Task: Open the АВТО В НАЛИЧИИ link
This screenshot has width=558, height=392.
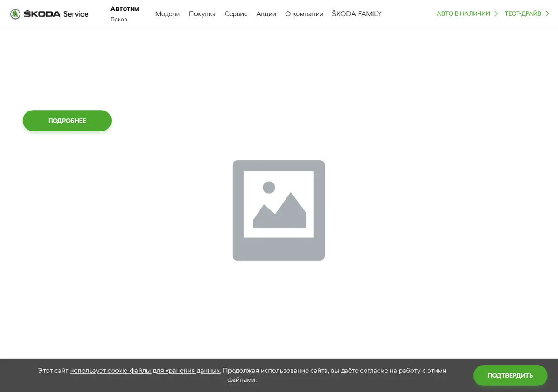Action: pos(463,14)
